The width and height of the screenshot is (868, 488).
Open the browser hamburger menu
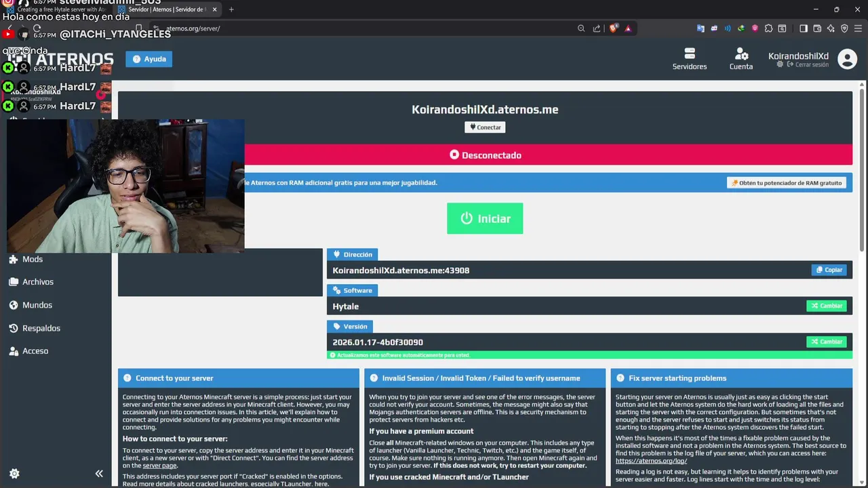pos(858,28)
